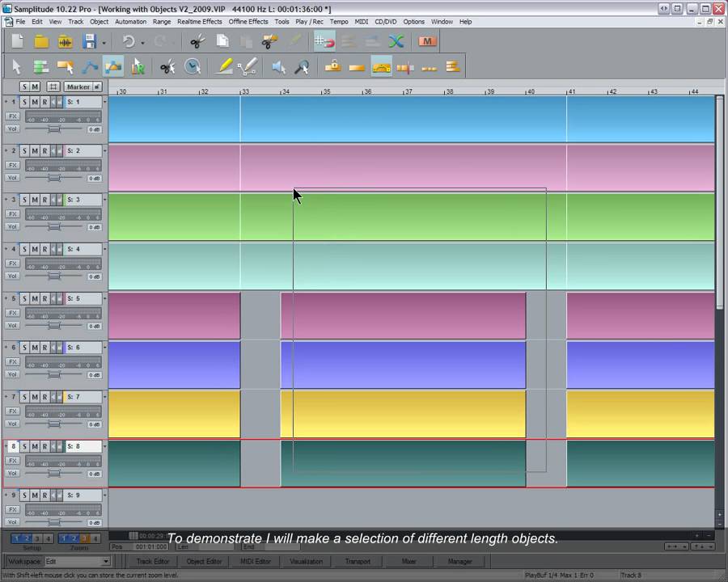Click the Undo arrow icon
The width and height of the screenshot is (728, 582).
coord(128,42)
